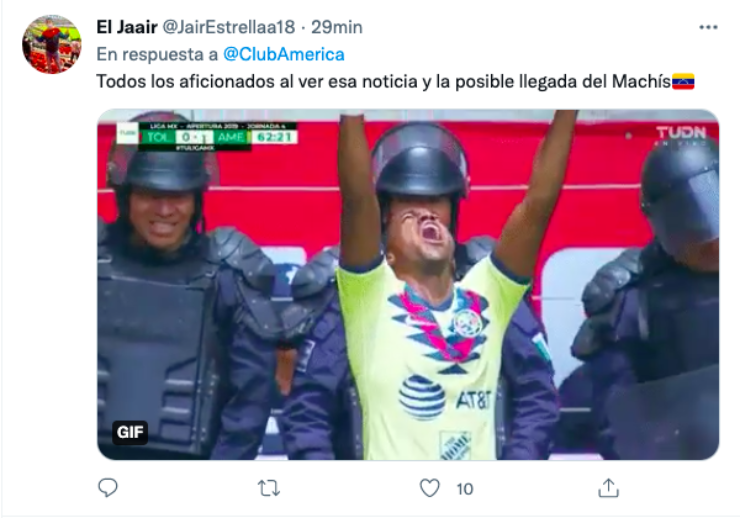Click the @JairEstrellaa18 handle
This screenshot has height=518, width=740.
(x=229, y=27)
